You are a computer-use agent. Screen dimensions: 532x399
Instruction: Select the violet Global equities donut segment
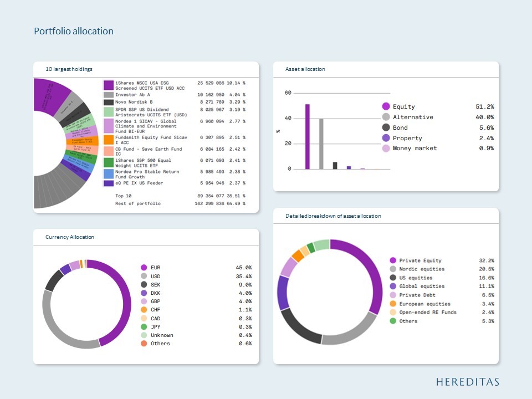(x=282, y=293)
